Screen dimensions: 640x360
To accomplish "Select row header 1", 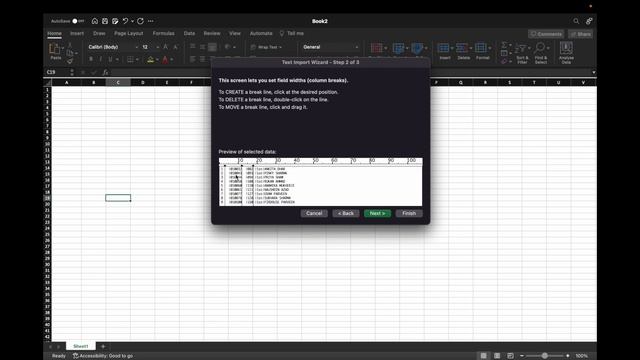I will 47,89.
